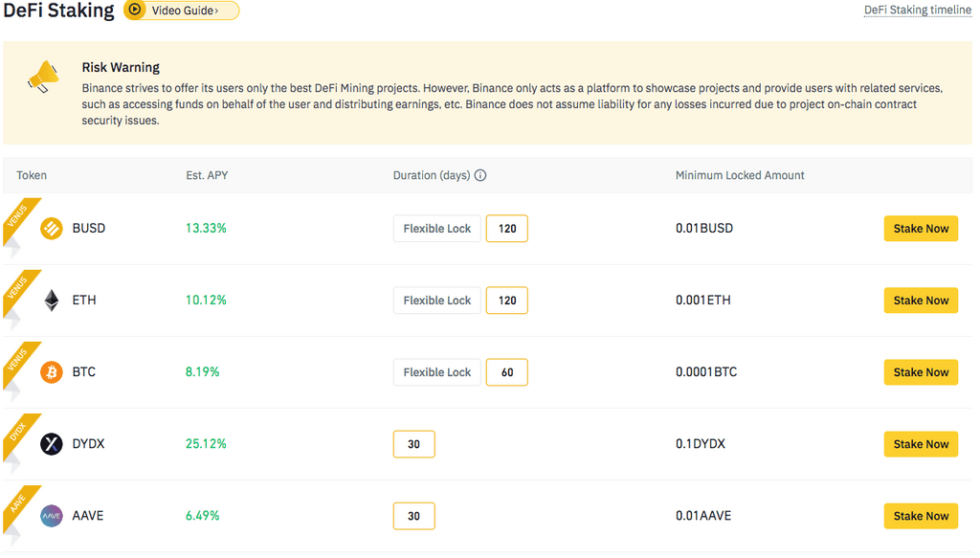980x558 pixels.
Task: Click the Token column header
Action: coord(32,175)
